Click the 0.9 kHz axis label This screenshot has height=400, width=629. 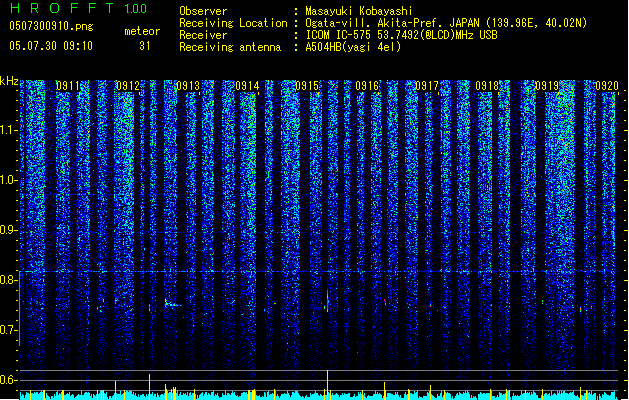point(9,230)
